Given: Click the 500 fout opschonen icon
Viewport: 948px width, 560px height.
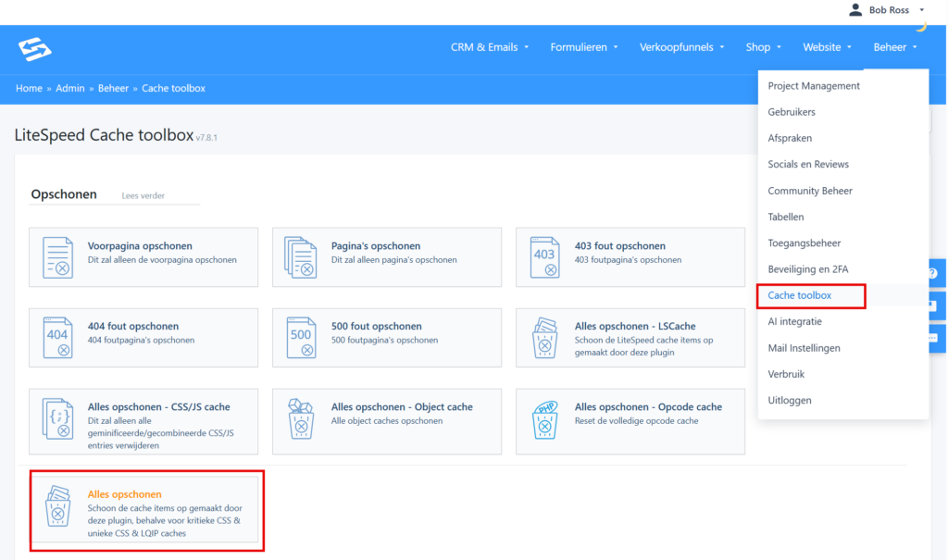Looking at the screenshot, I should pyautogui.click(x=301, y=338).
